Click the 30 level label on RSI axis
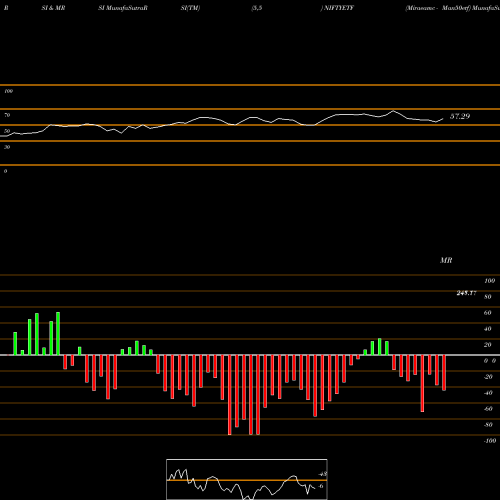500x500 pixels. point(7,147)
